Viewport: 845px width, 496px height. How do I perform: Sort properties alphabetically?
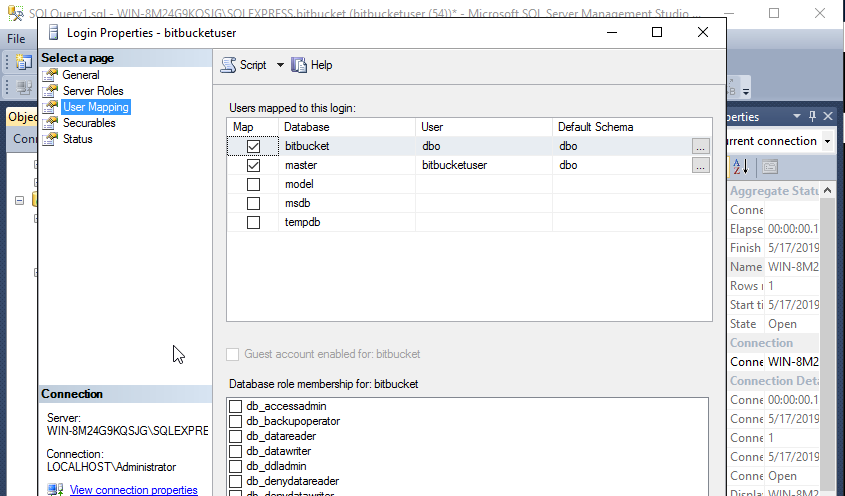tap(741, 167)
